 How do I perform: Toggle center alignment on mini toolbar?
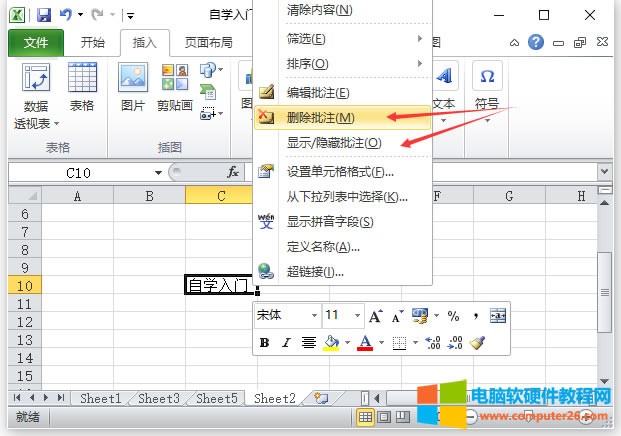[x=309, y=343]
